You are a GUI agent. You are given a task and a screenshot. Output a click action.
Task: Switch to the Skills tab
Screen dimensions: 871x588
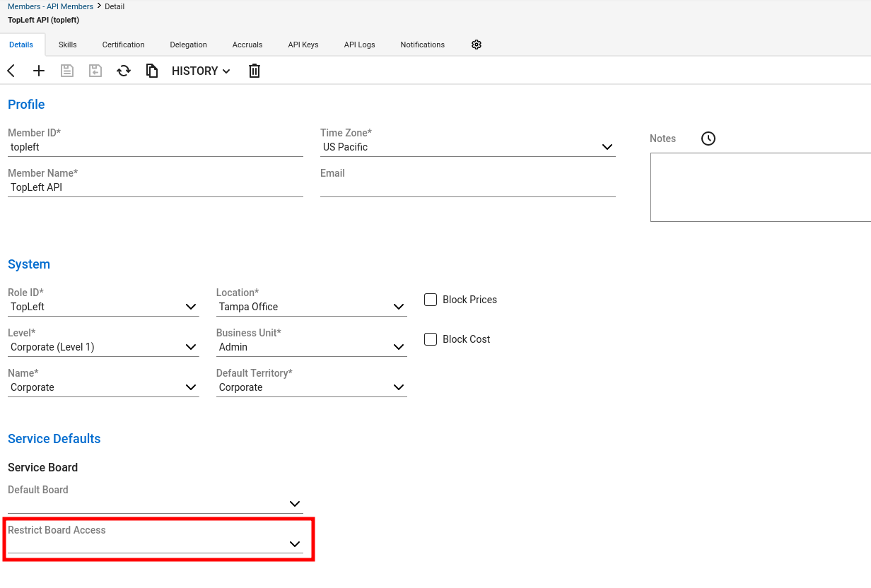point(68,45)
